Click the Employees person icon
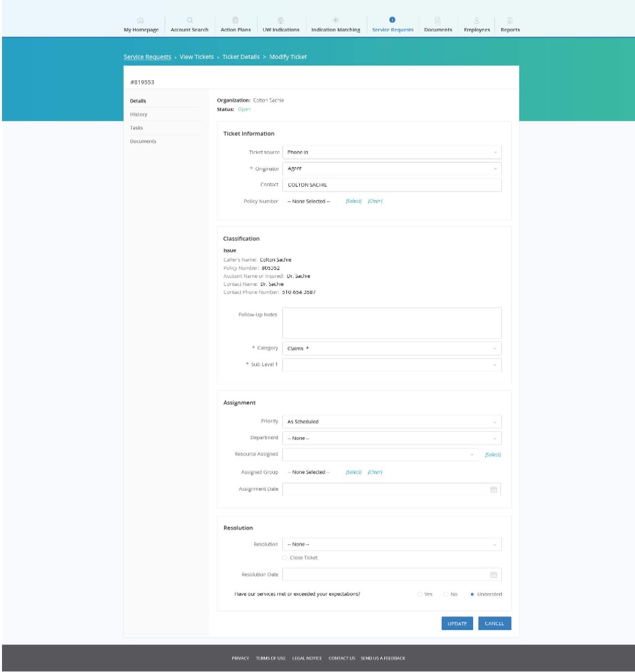The image size is (635, 672). coord(476,20)
